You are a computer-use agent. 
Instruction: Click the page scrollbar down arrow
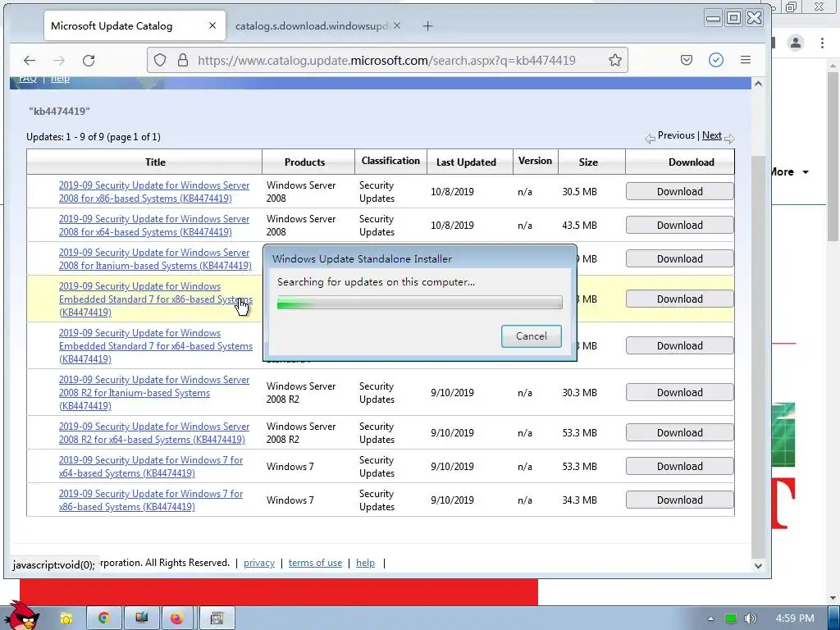[757, 565]
